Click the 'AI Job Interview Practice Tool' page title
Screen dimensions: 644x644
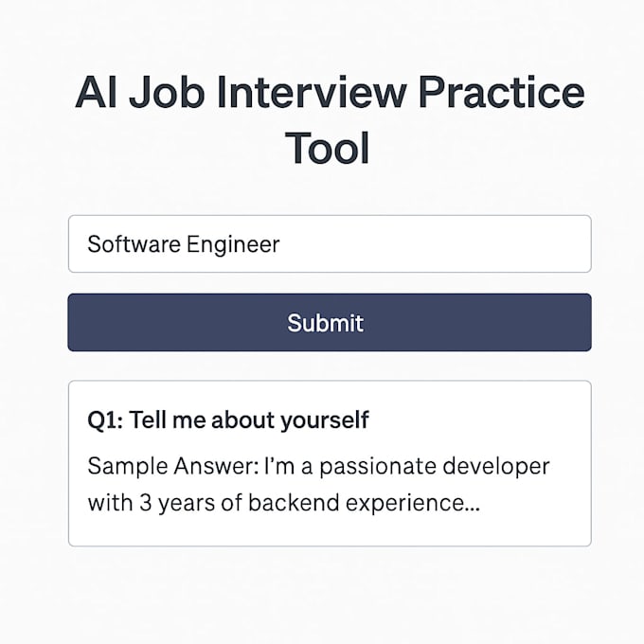[x=330, y=120]
